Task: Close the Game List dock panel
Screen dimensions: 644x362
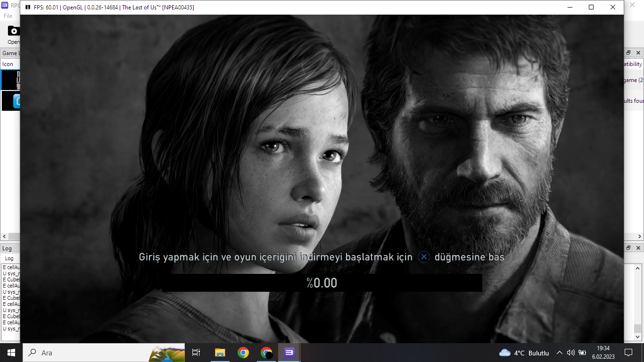Action: (638, 53)
